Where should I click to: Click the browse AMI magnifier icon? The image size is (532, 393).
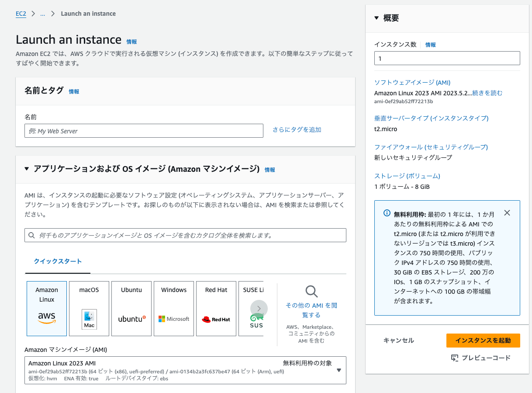311,292
